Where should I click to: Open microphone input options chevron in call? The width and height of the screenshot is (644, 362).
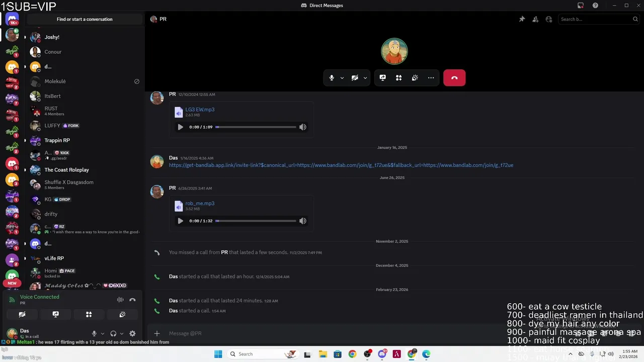point(342,78)
